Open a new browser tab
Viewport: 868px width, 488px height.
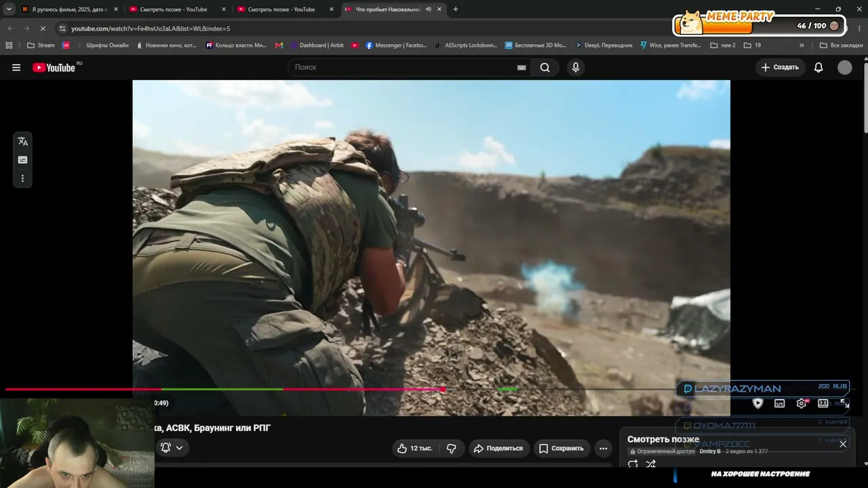[456, 9]
